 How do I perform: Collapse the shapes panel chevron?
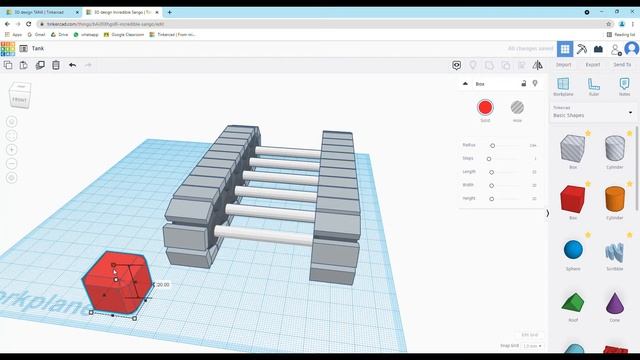[547, 213]
